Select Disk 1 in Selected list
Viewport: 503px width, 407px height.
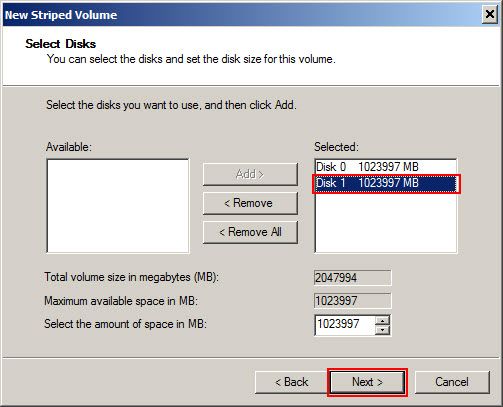385,183
